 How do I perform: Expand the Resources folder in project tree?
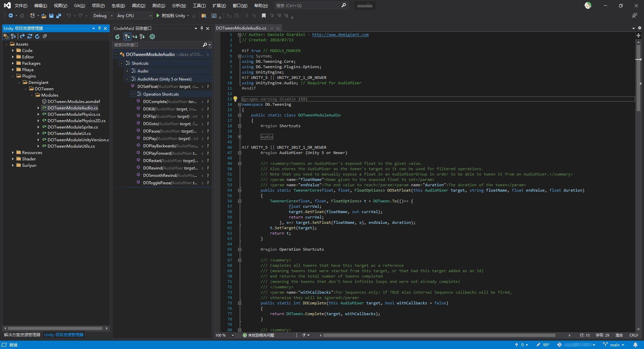tap(13, 152)
